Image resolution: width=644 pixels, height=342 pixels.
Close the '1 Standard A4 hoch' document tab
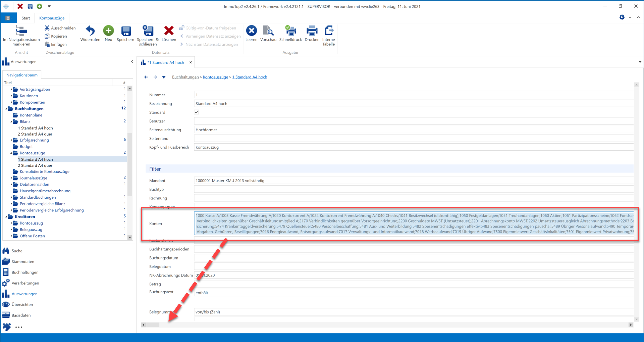pyautogui.click(x=191, y=62)
